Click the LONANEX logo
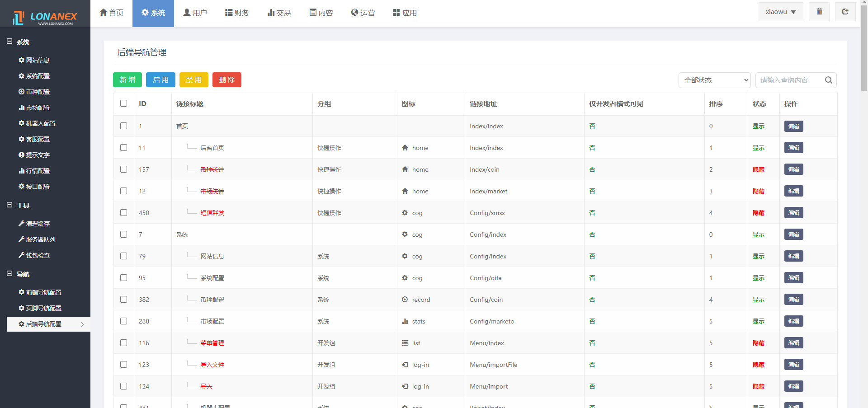This screenshot has width=868, height=408. coord(45,18)
